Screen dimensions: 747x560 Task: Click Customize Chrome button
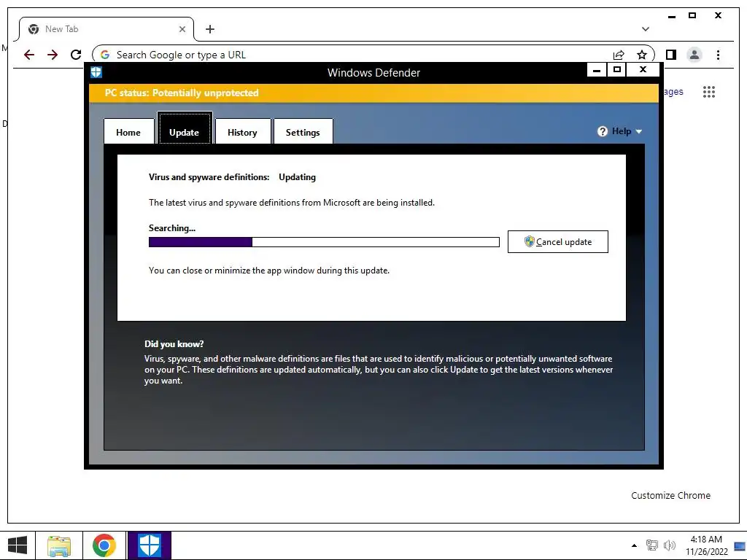click(x=670, y=495)
